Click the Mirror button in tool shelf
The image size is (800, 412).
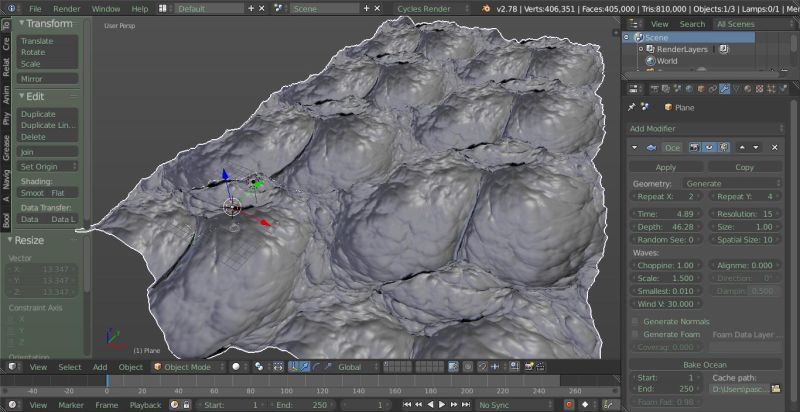click(48, 79)
